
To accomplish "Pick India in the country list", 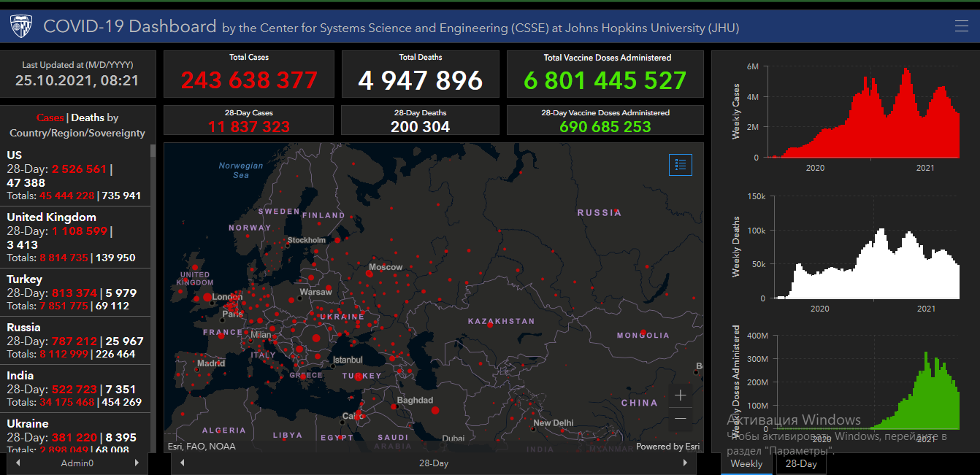I will 73,388.
